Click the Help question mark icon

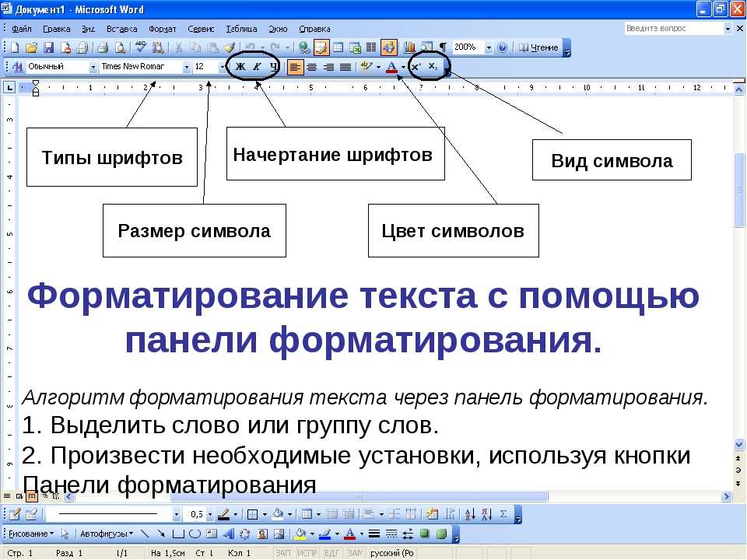502,47
